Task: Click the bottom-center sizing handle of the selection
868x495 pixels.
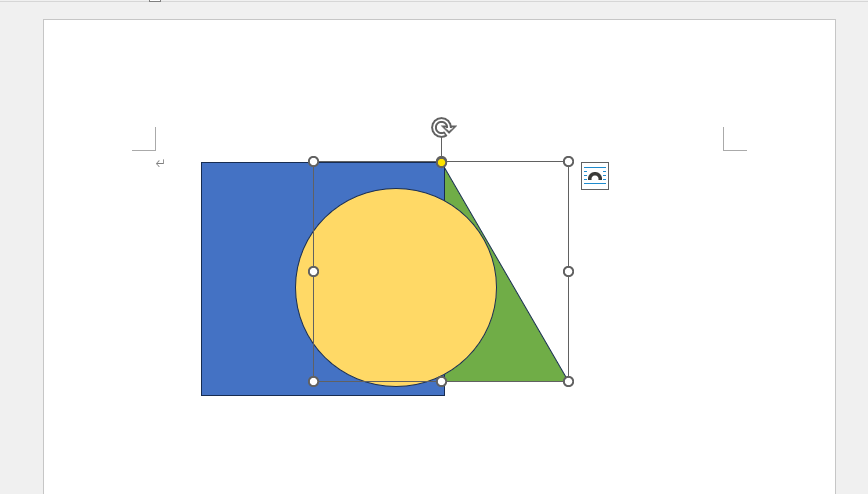Action: (x=441, y=381)
